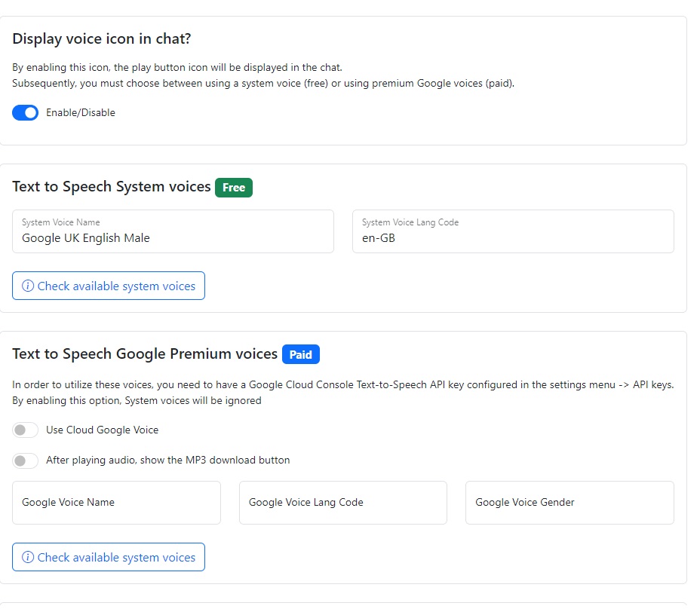Enable the show MP3 download button switch
Screen dimensions: 700x612
tap(25, 461)
